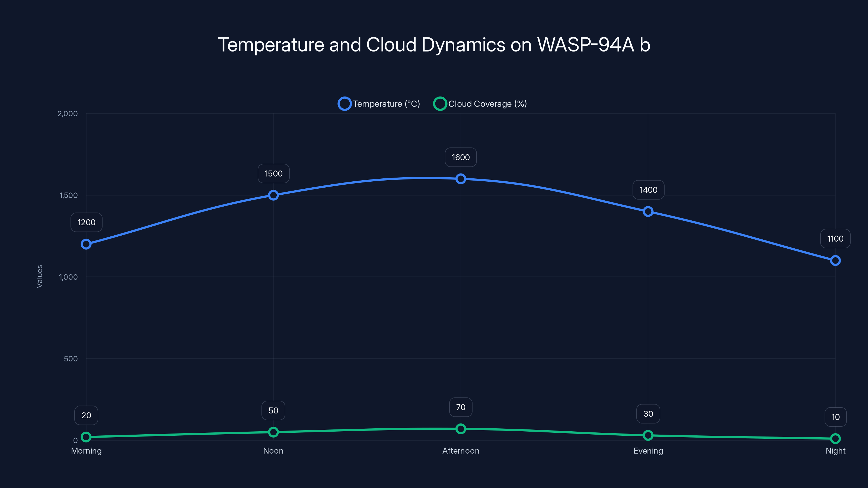
Task: Toggle the Cloud Coverage (%) legend entry
Action: 480,104
